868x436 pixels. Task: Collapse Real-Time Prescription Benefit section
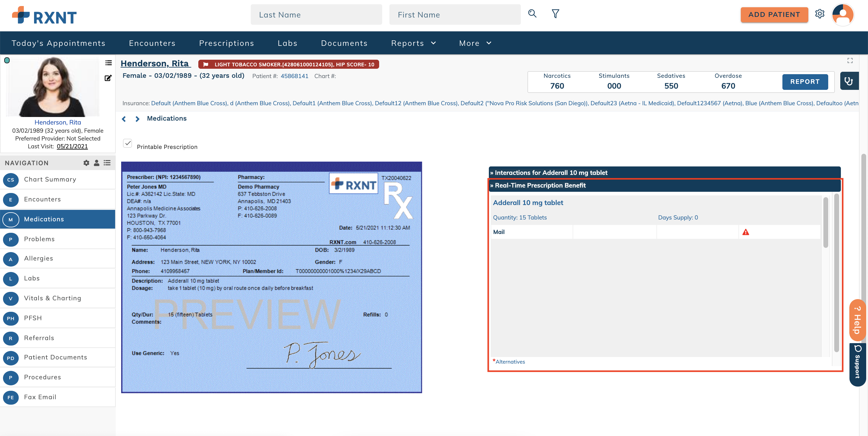(x=665, y=185)
